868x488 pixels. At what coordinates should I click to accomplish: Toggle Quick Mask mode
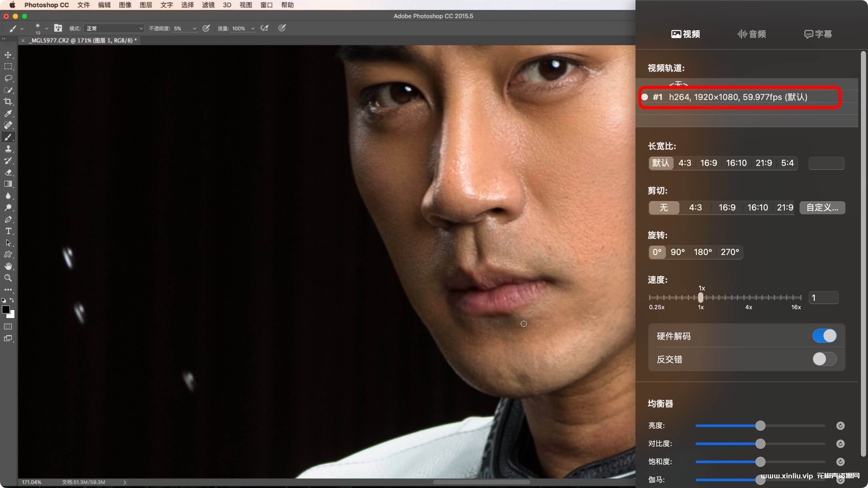pos(8,326)
